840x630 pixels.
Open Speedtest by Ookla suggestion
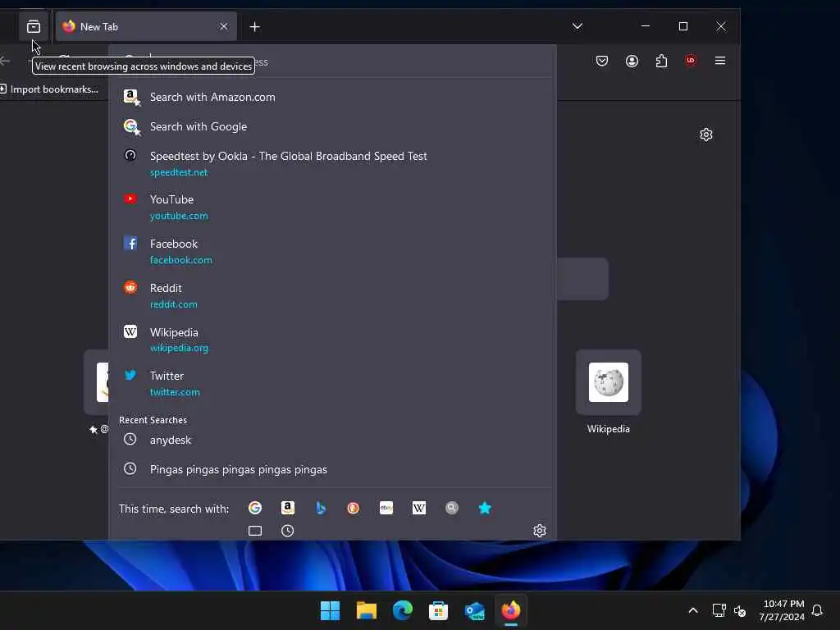tap(332, 163)
